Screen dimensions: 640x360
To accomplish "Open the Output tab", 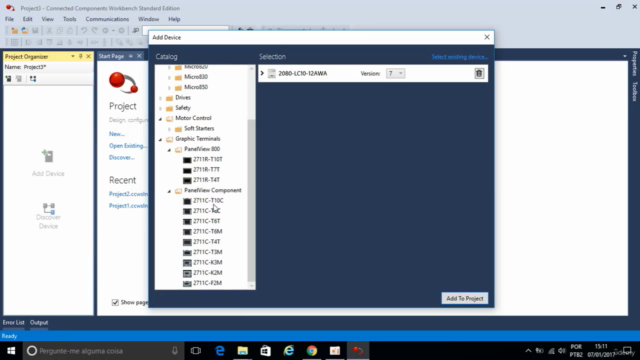I will pos(39,322).
